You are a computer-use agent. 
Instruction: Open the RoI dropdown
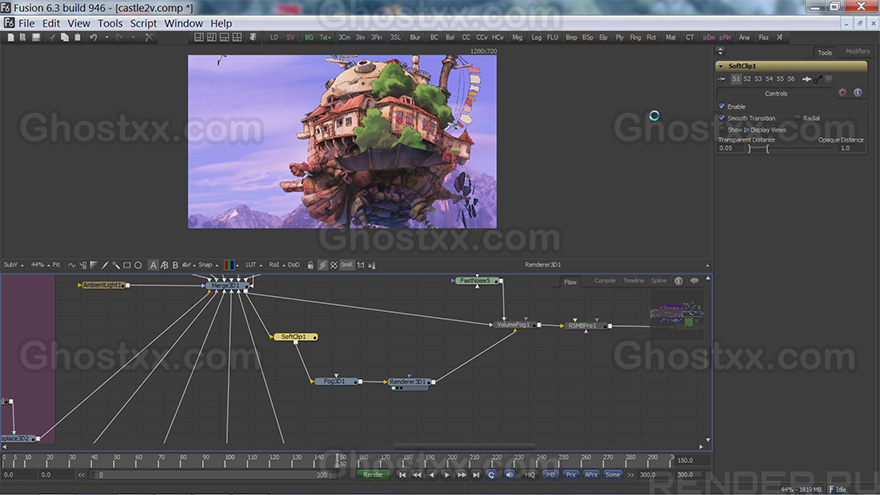pyautogui.click(x=277, y=265)
